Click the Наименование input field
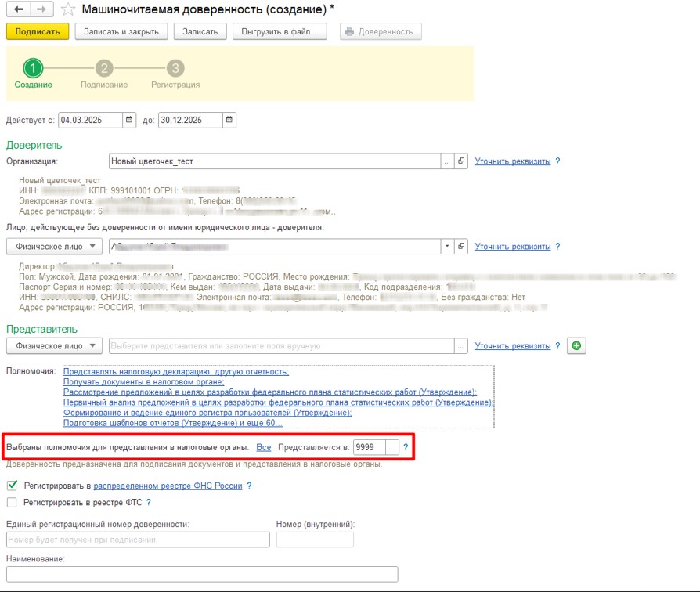 pos(202,574)
